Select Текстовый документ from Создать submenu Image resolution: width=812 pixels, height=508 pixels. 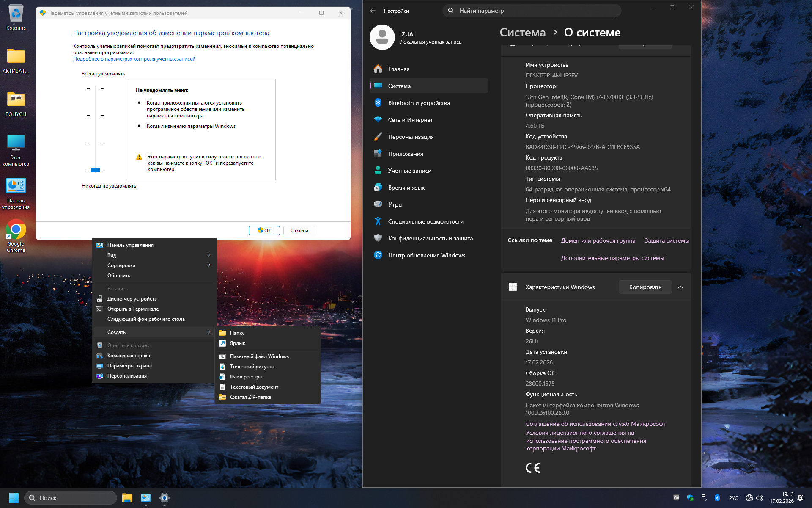254,387
